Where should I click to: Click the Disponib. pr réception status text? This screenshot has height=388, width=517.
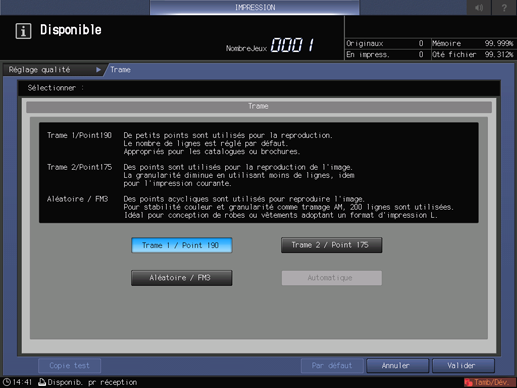click(92, 382)
